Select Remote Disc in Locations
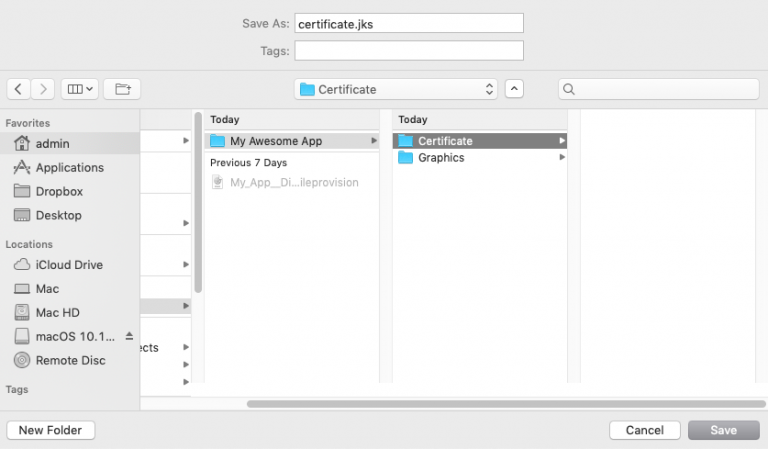 coord(70,360)
